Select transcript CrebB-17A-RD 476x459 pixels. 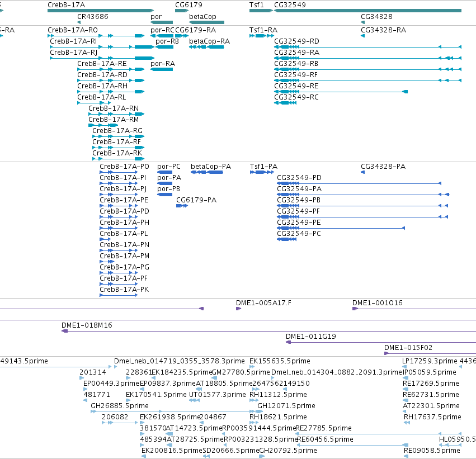tap(102, 75)
